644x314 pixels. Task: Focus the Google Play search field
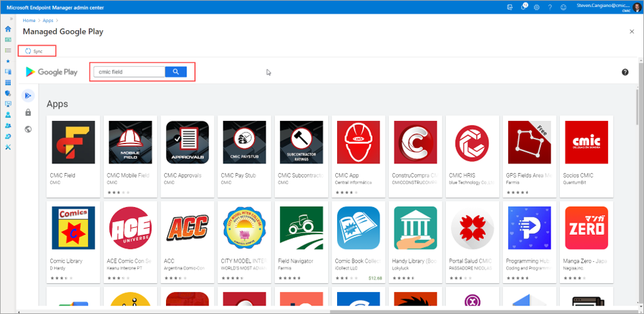(x=129, y=71)
